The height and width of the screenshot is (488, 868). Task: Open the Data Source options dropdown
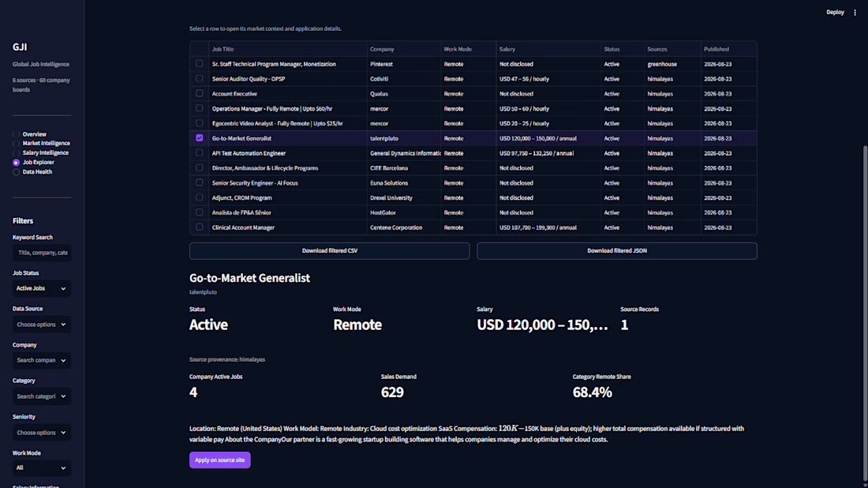[42, 325]
